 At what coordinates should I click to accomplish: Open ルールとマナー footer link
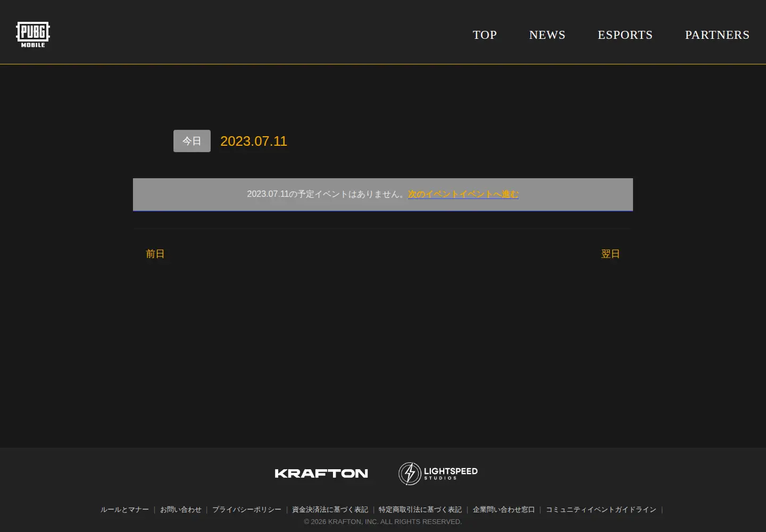pyautogui.click(x=125, y=510)
